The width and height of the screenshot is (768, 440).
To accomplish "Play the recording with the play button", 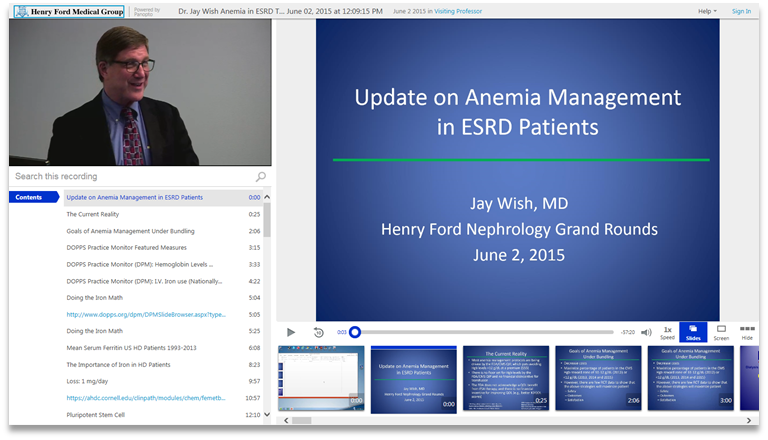I will [x=290, y=332].
